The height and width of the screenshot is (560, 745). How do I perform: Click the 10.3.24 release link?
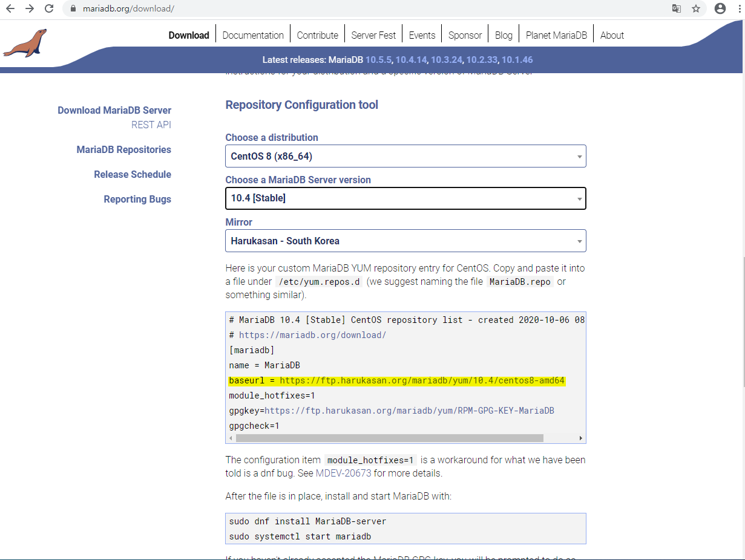447,60
